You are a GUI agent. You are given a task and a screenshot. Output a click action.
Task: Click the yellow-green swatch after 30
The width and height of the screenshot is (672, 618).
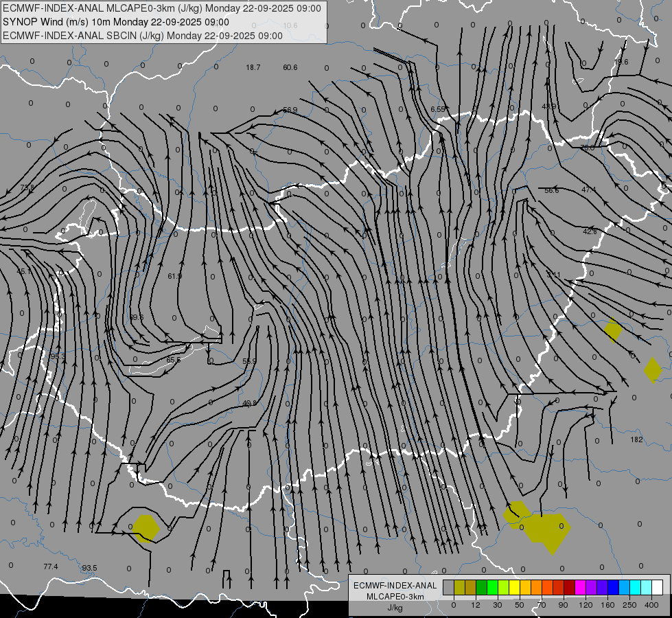pyautogui.click(x=504, y=587)
